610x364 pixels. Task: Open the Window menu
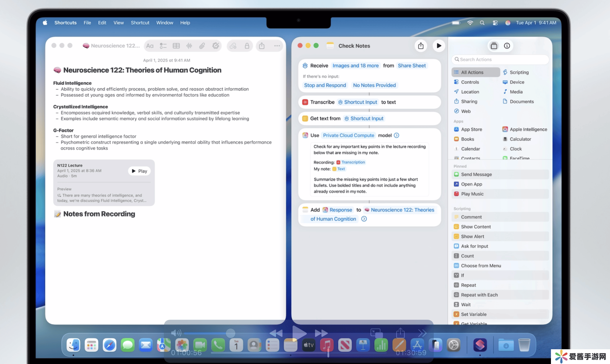[164, 23]
